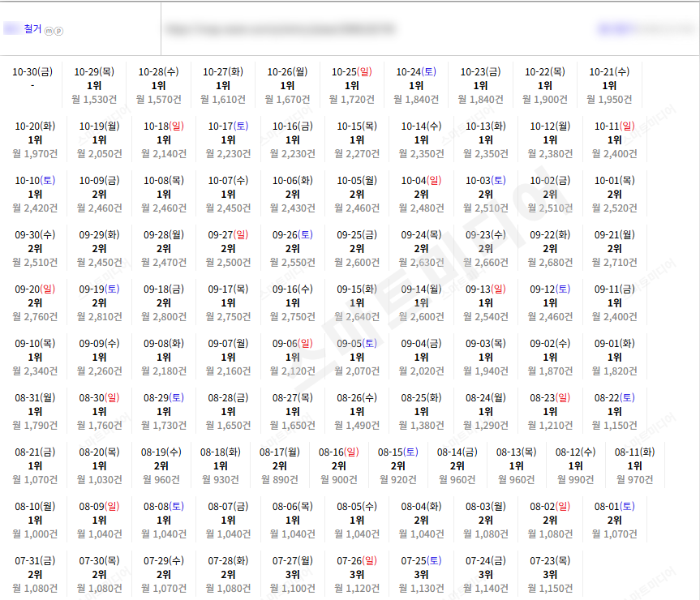This screenshot has height=600, width=700.
Task: Click 월 1,150건 under 07-23(목)
Action: tap(551, 589)
